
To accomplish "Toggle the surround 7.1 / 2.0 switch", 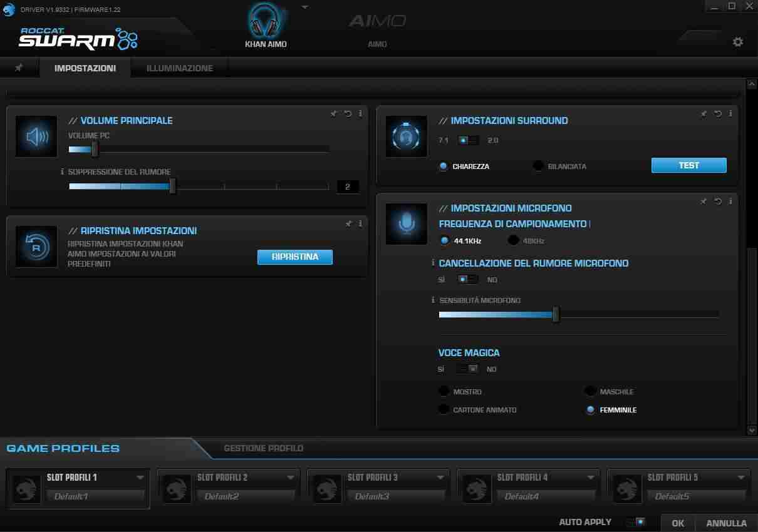I will (x=468, y=140).
